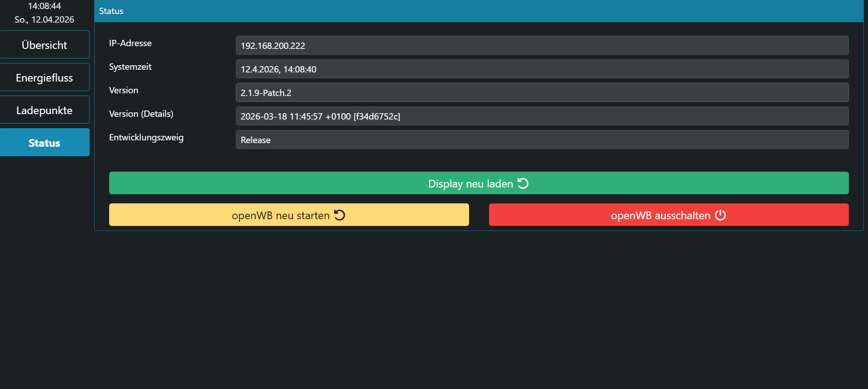Click the date So., 12.04.2026
868x389 pixels.
pyautogui.click(x=44, y=19)
